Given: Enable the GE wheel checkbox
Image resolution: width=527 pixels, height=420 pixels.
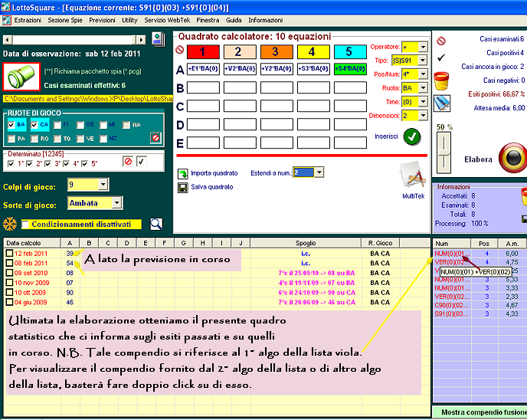Looking at the screenshot, I should [x=80, y=125].
